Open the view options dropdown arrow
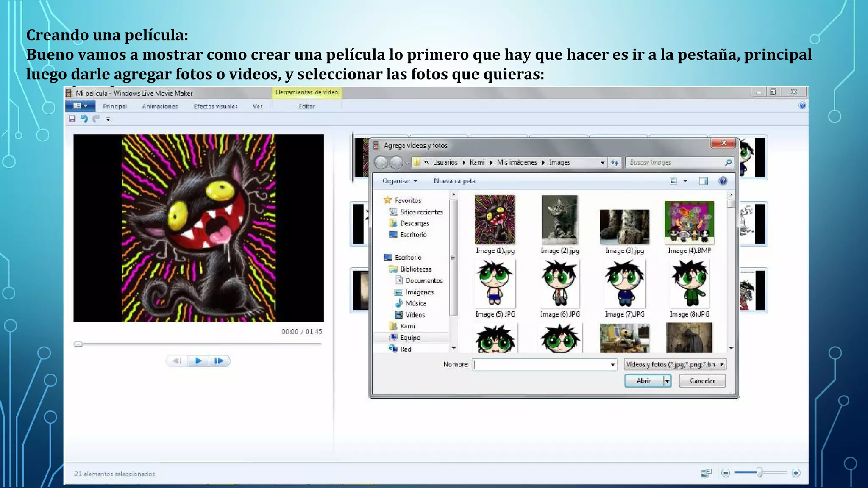 685,181
